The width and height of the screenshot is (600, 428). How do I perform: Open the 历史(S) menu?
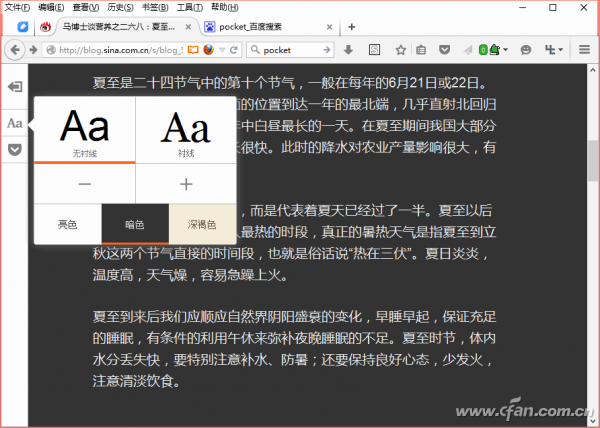click(121, 7)
